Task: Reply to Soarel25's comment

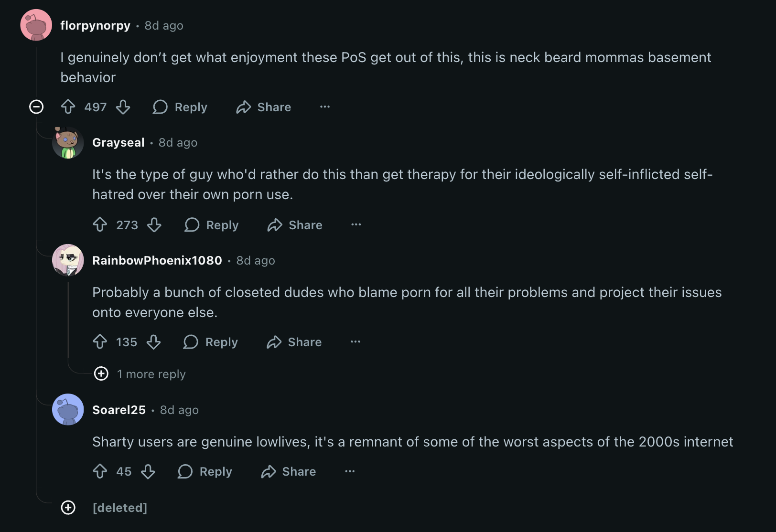Action: 205,471
